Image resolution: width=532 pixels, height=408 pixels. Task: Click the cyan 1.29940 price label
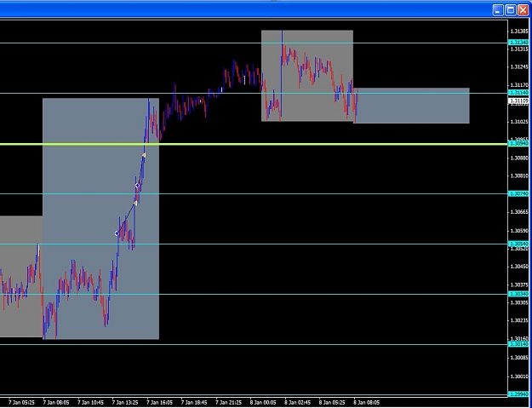(518, 394)
